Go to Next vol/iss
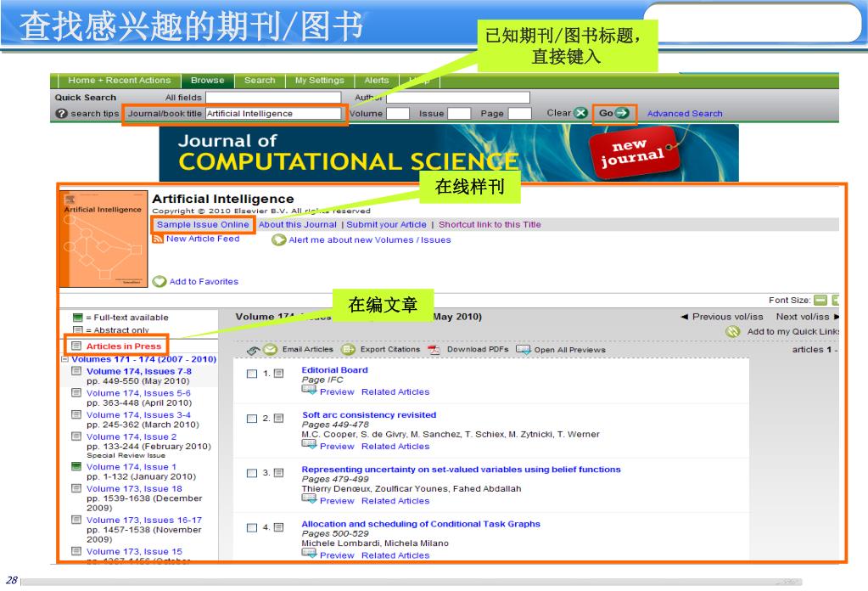This screenshot has height=591, width=868. (x=808, y=317)
